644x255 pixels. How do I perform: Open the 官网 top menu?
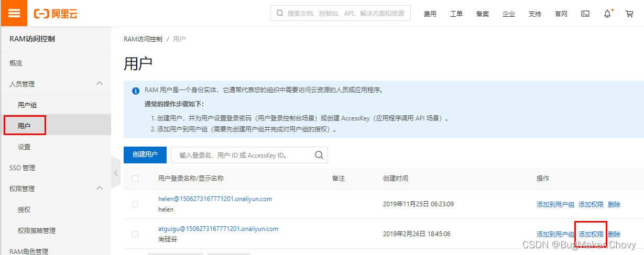(561, 14)
